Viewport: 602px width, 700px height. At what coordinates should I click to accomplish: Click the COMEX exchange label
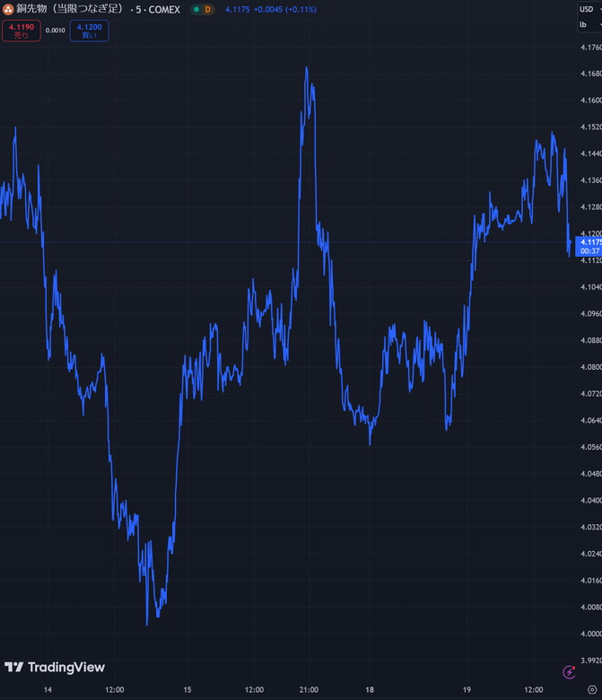pos(164,10)
